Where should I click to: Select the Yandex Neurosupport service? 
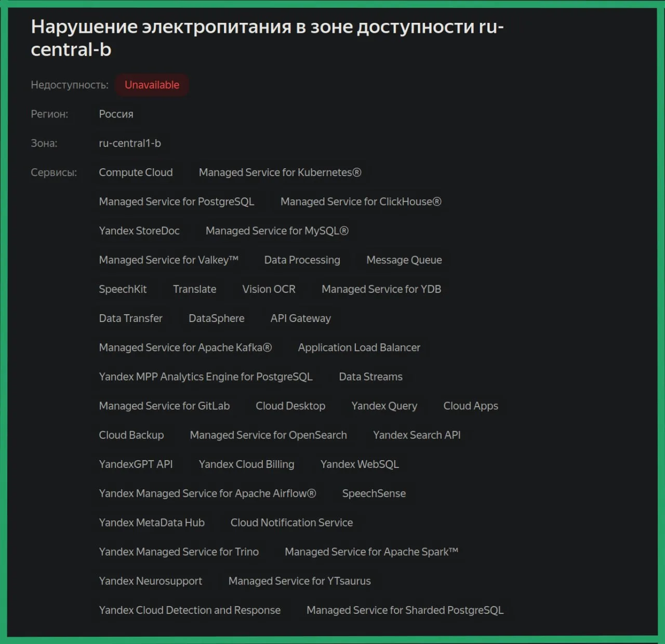(x=151, y=581)
